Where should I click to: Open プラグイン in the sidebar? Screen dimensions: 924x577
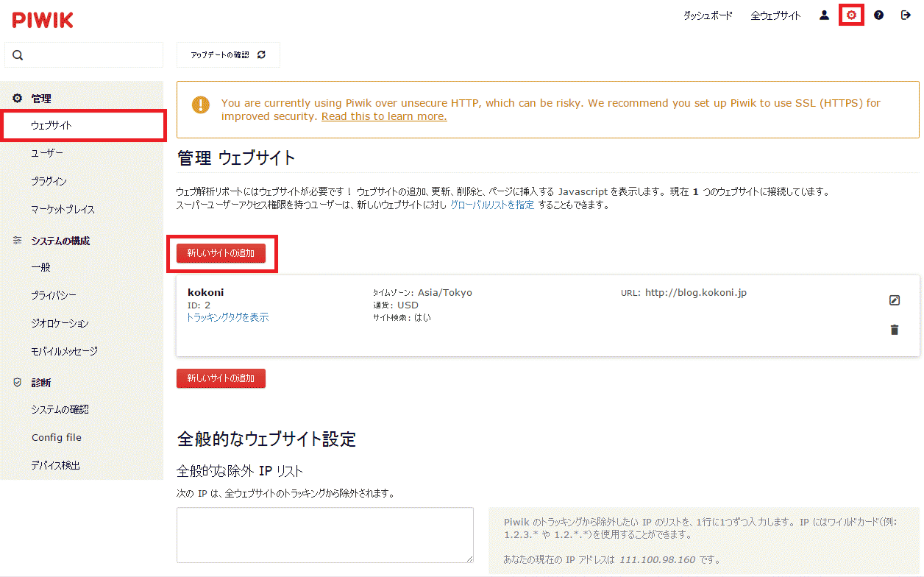(49, 181)
